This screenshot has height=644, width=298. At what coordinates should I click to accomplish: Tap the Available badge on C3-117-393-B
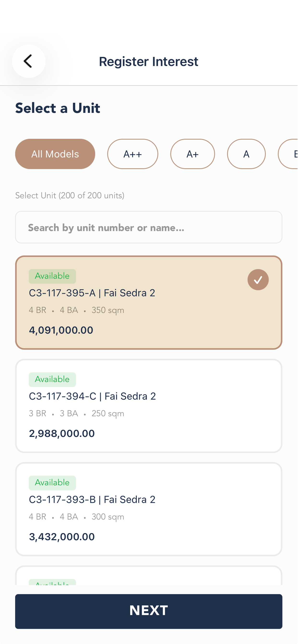pos(52,483)
